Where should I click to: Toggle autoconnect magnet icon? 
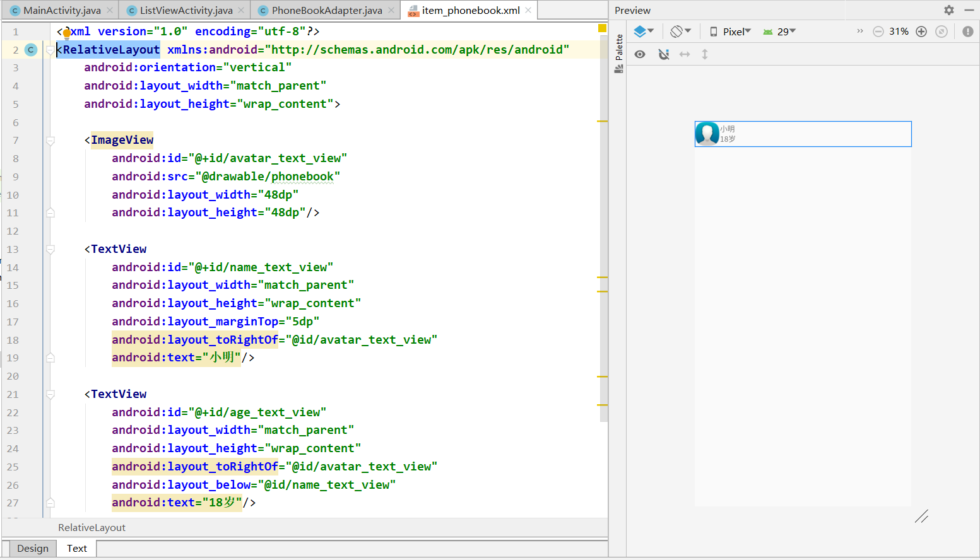pyautogui.click(x=664, y=54)
